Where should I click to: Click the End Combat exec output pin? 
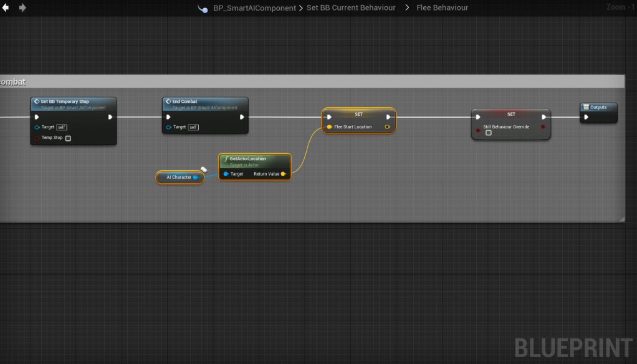[241, 117]
